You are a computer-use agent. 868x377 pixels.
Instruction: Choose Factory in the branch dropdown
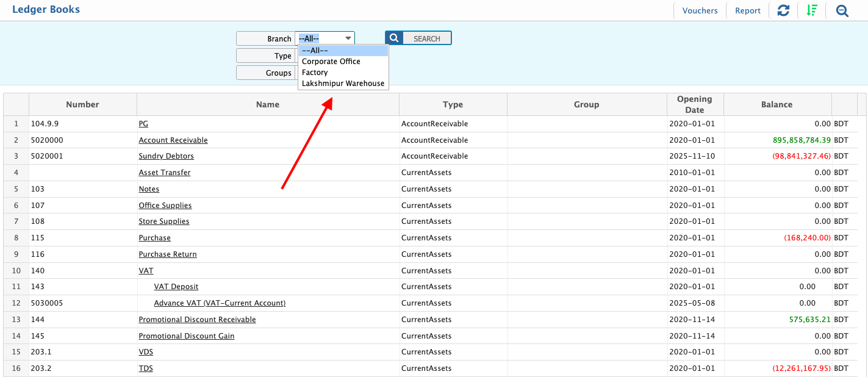(315, 73)
